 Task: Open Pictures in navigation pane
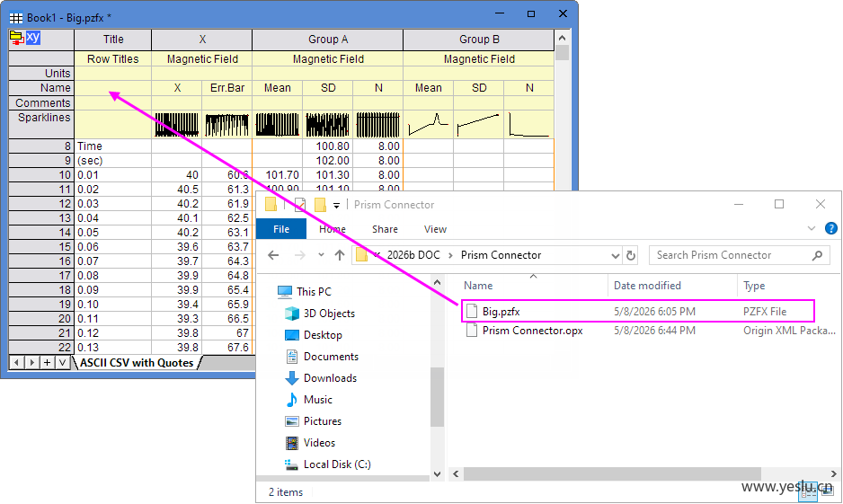point(313,420)
